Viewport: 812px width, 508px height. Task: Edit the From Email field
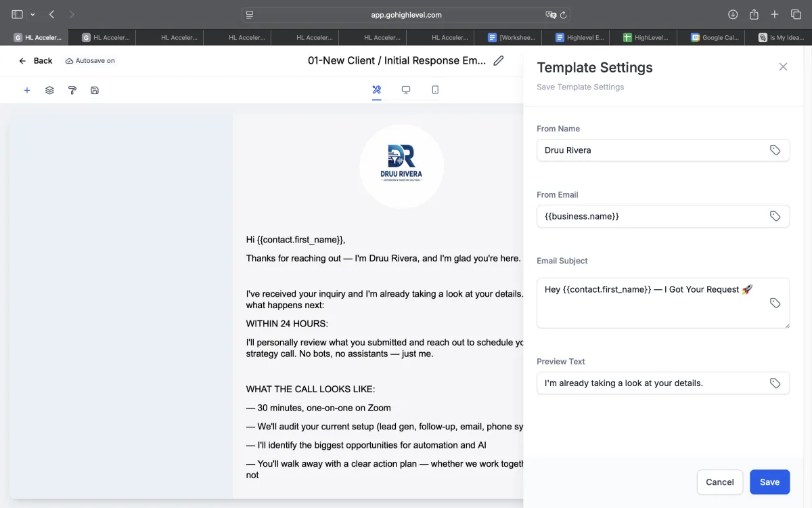coord(663,216)
